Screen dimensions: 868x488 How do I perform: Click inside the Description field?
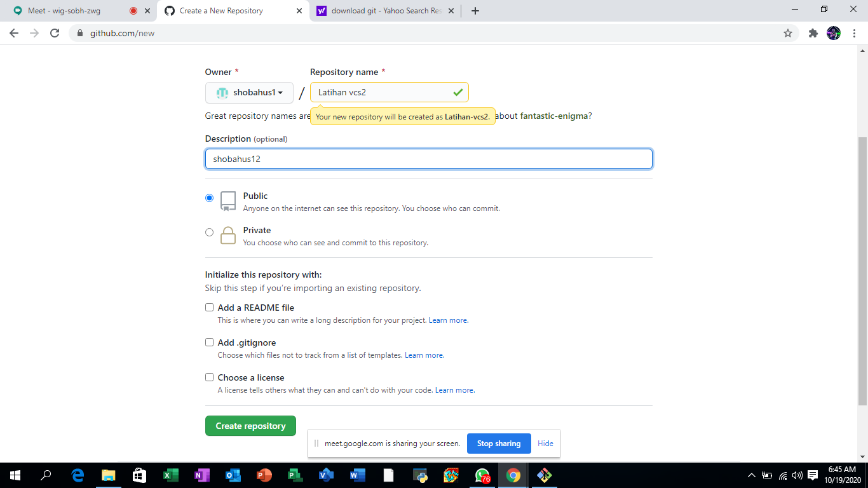click(429, 158)
